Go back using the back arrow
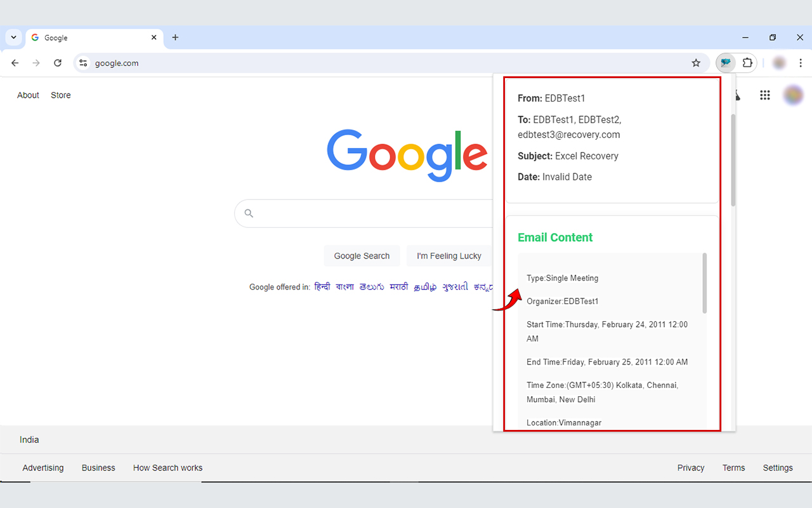This screenshot has height=508, width=812. (x=15, y=63)
